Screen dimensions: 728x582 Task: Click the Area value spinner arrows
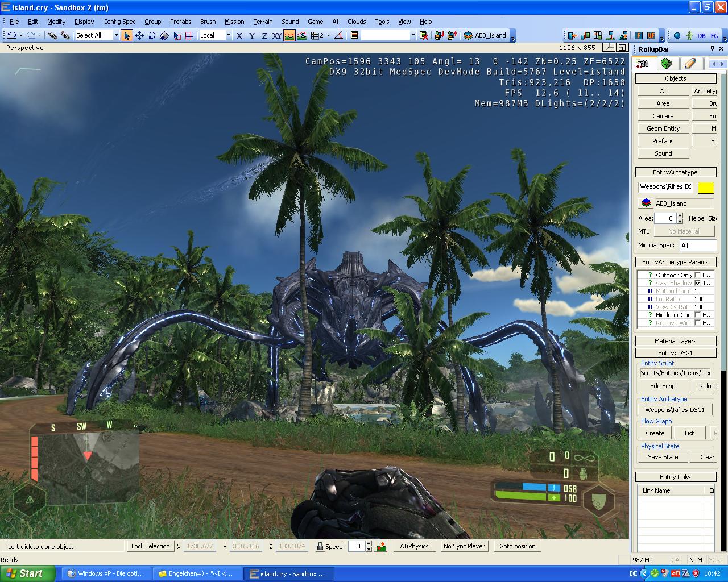coord(680,218)
